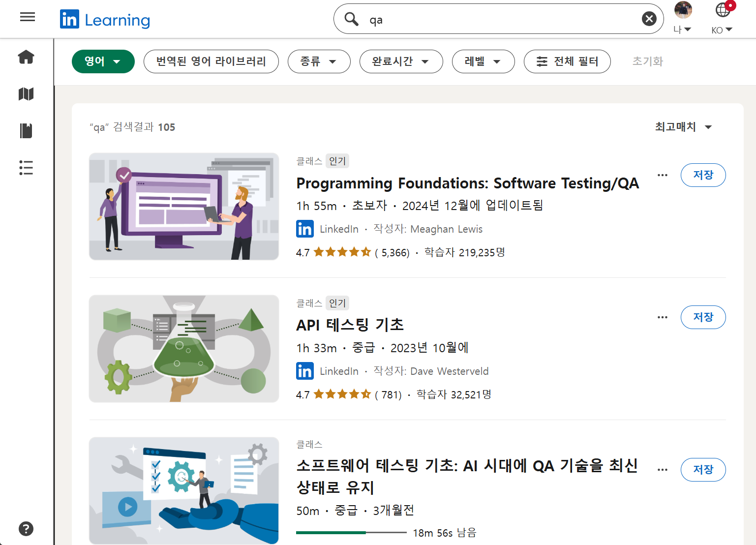Open the profile avatar menu
Viewport: 756px width, 545px height.
(683, 18)
